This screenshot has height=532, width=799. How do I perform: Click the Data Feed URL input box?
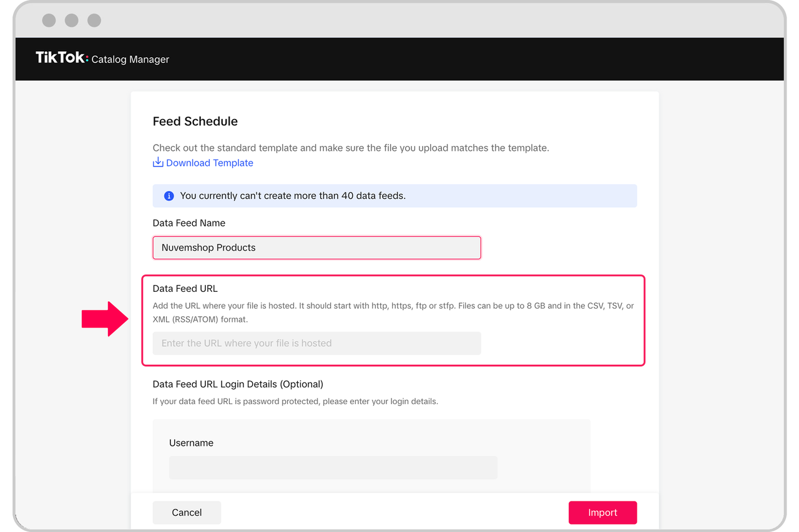click(x=316, y=343)
